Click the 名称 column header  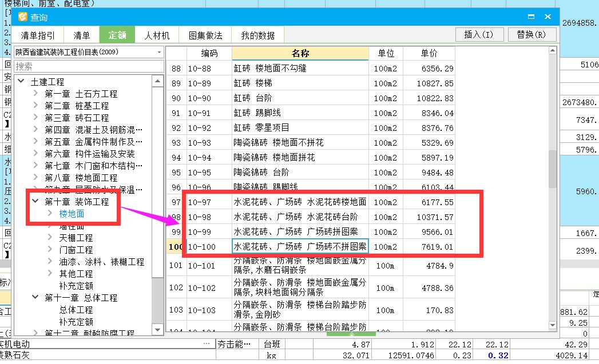(x=300, y=53)
